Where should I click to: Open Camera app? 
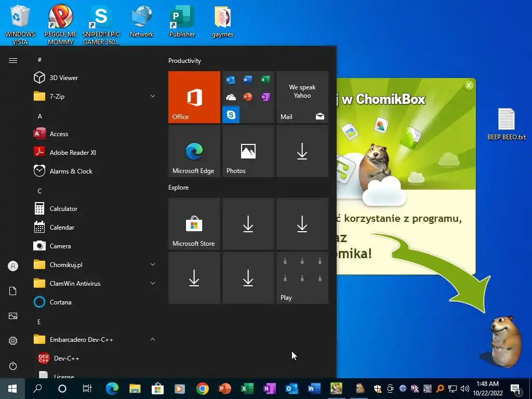coord(60,246)
